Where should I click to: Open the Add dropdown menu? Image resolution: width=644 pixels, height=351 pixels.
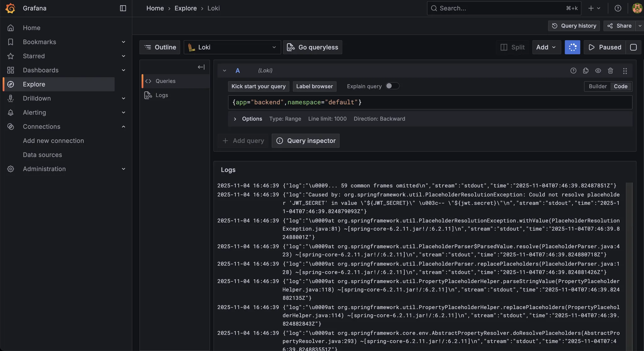click(546, 47)
